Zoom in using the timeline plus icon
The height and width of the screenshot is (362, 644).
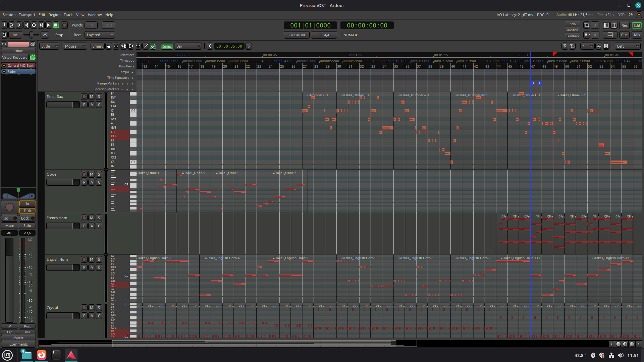pyautogui.click(x=625, y=344)
